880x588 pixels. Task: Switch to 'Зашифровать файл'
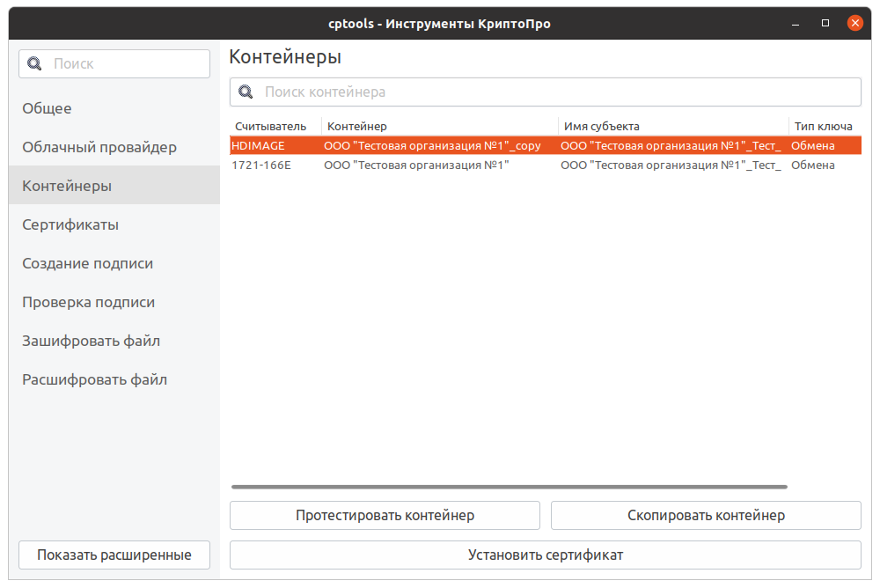tap(114, 341)
